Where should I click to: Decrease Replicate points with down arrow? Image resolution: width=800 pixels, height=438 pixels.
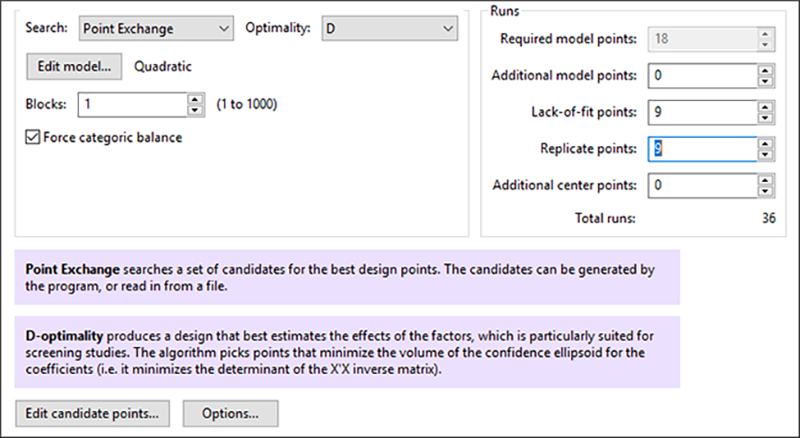point(765,154)
